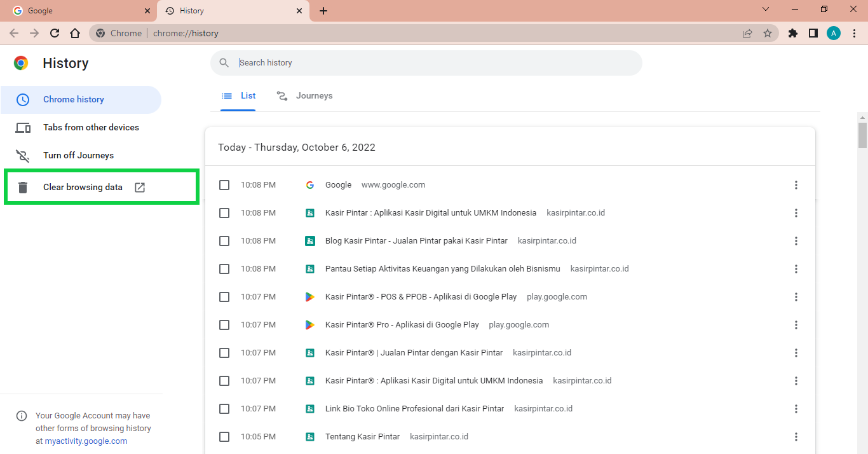The width and height of the screenshot is (868, 454).
Task: Click Turn off Journeys option
Action: (81, 156)
